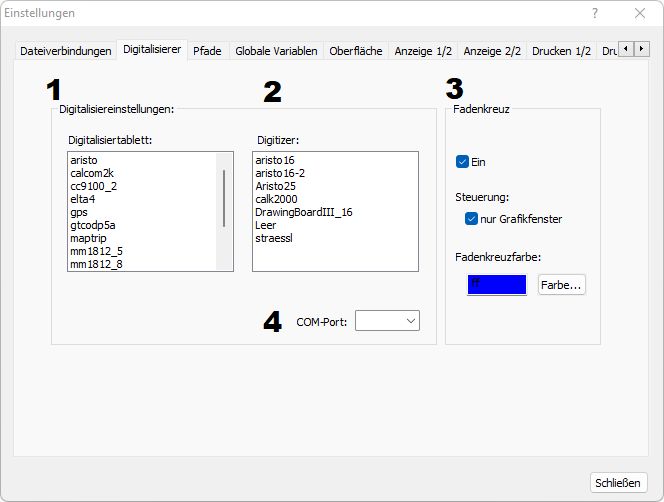Disable the Fadenkreuz Ein checkbox
Image resolution: width=664 pixels, height=502 pixels.
point(462,161)
